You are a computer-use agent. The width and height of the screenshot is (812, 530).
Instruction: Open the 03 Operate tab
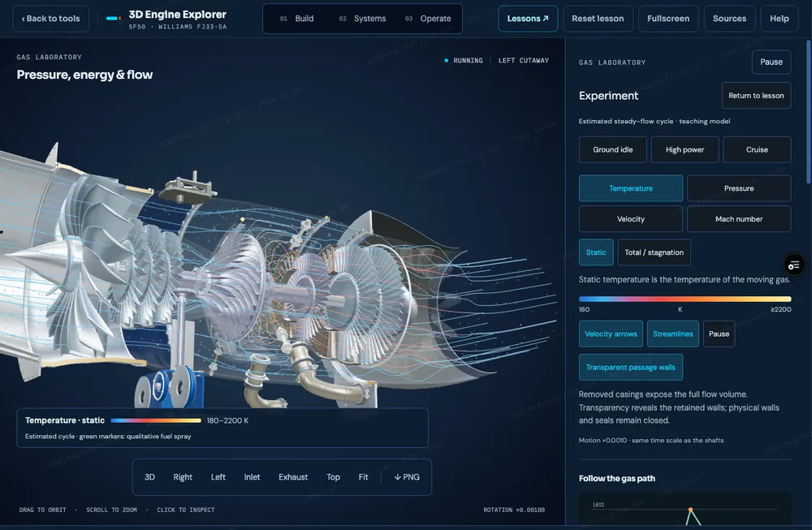coord(428,19)
